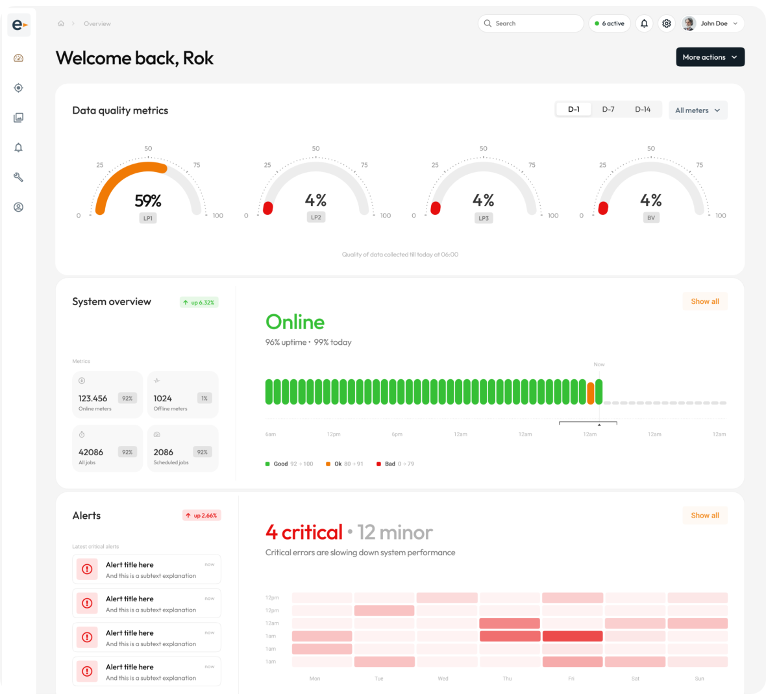Expand the All meters dropdown
766x700 pixels.
tap(698, 110)
